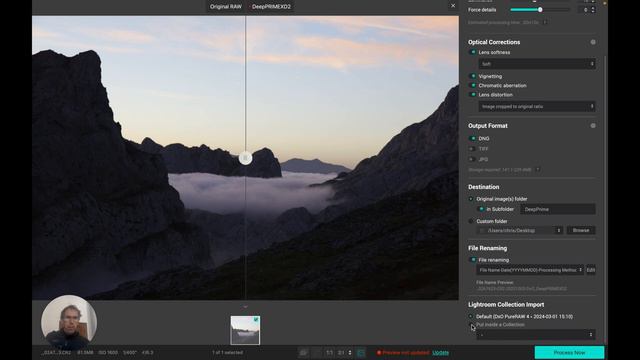Viewport: 640px width, 360px height.
Task: Click the thumbnail's selection checkmark
Action: click(x=256, y=320)
